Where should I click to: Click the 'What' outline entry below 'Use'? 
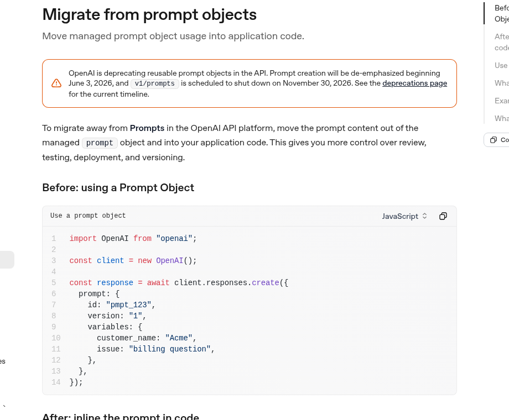(x=502, y=83)
